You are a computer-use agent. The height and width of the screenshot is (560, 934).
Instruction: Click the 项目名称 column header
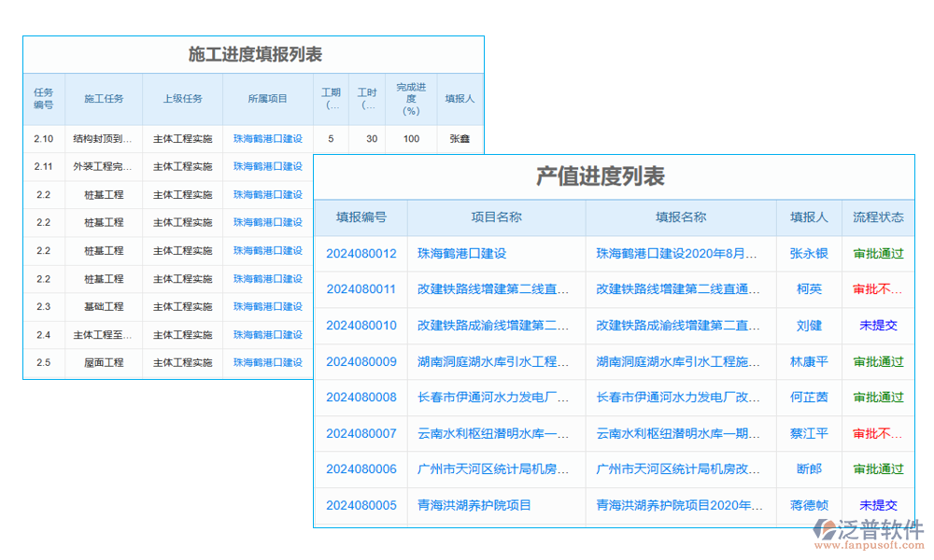(496, 217)
